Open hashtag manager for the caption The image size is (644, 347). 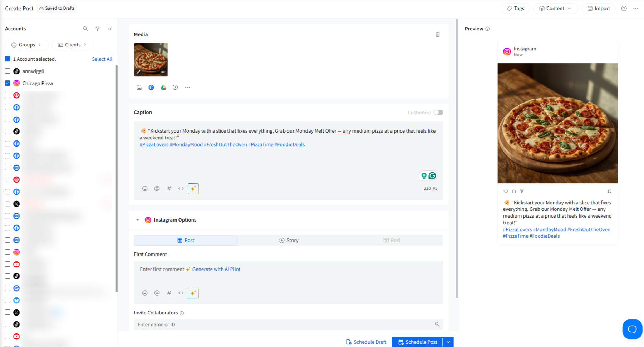click(x=169, y=188)
